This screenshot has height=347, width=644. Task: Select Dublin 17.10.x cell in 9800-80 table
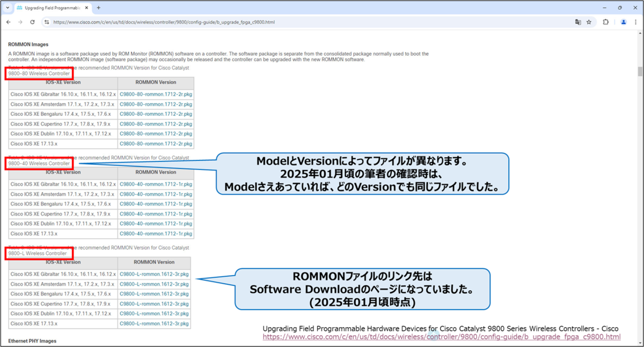pyautogui.click(x=63, y=134)
